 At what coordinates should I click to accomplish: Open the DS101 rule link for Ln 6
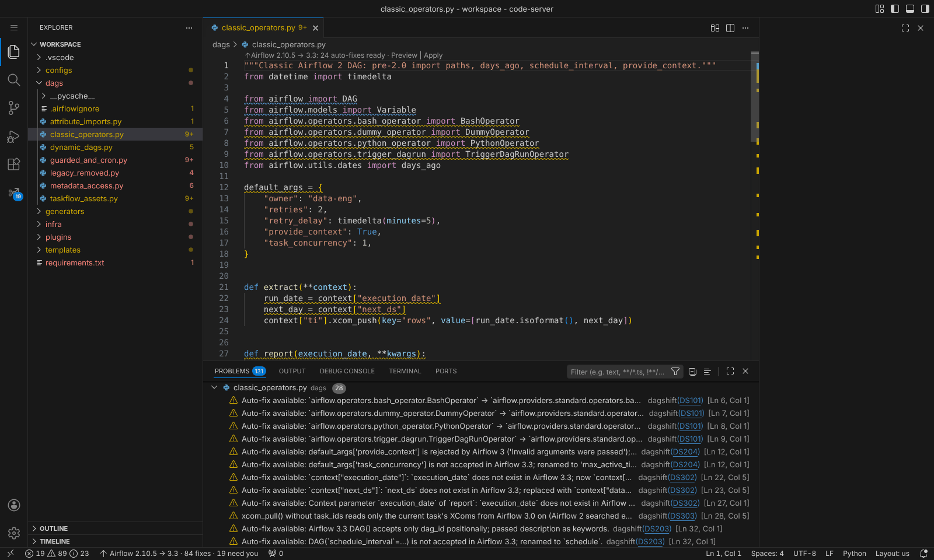coord(691,401)
